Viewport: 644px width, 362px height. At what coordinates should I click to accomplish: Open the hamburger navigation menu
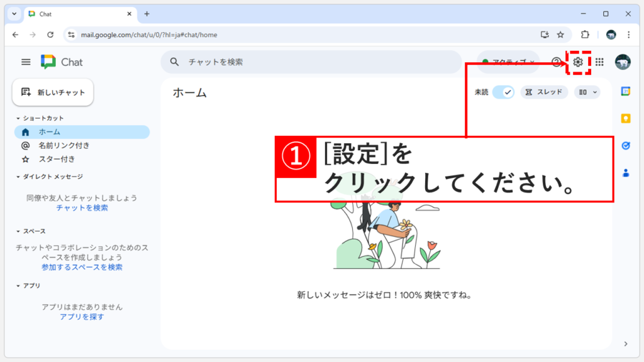pyautogui.click(x=25, y=62)
